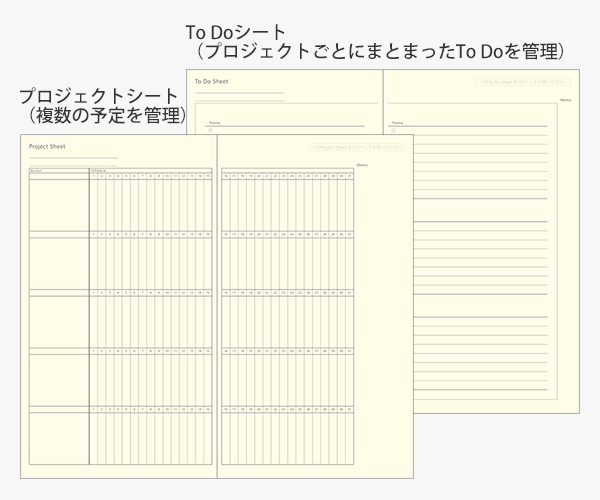Click the 'プロジェクトシート' heading
600x500 pixels.
point(98,96)
